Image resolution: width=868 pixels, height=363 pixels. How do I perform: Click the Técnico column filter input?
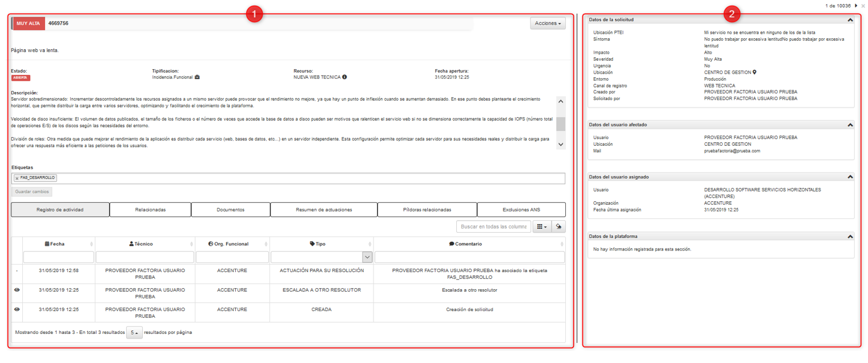coord(145,257)
